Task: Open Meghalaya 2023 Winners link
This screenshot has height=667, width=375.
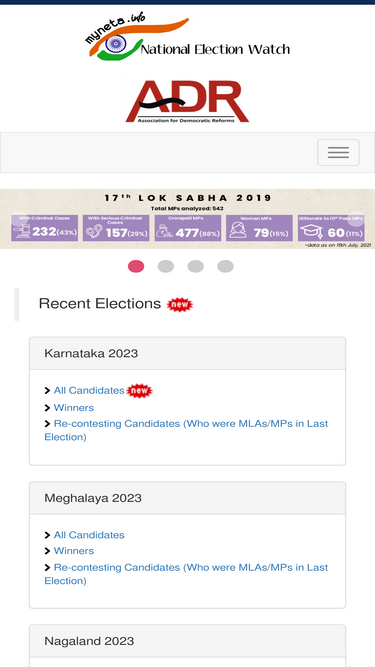Action: click(74, 551)
